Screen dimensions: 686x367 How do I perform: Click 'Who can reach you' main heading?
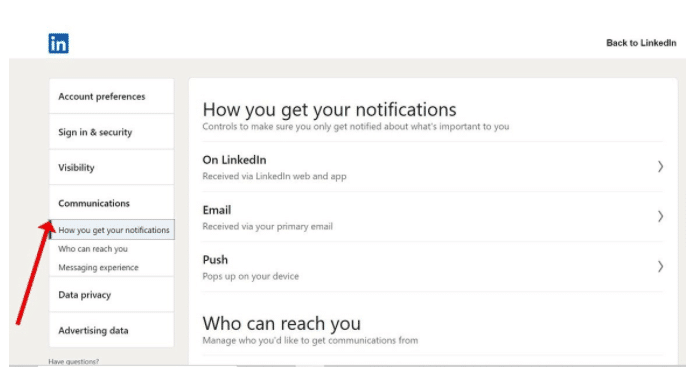(282, 323)
